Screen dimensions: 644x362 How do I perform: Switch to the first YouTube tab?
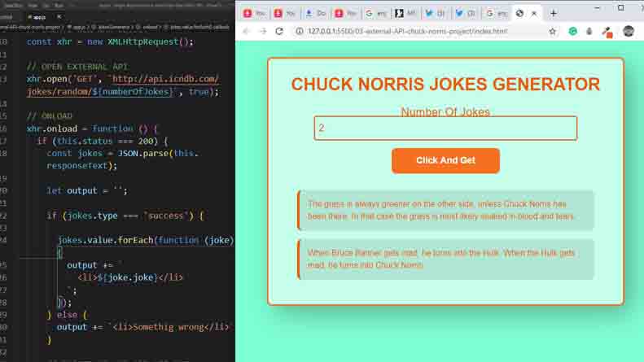coord(255,14)
